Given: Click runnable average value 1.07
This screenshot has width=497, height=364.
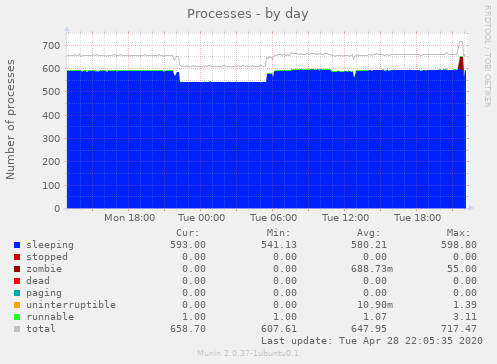Looking at the screenshot, I should click(x=375, y=317).
